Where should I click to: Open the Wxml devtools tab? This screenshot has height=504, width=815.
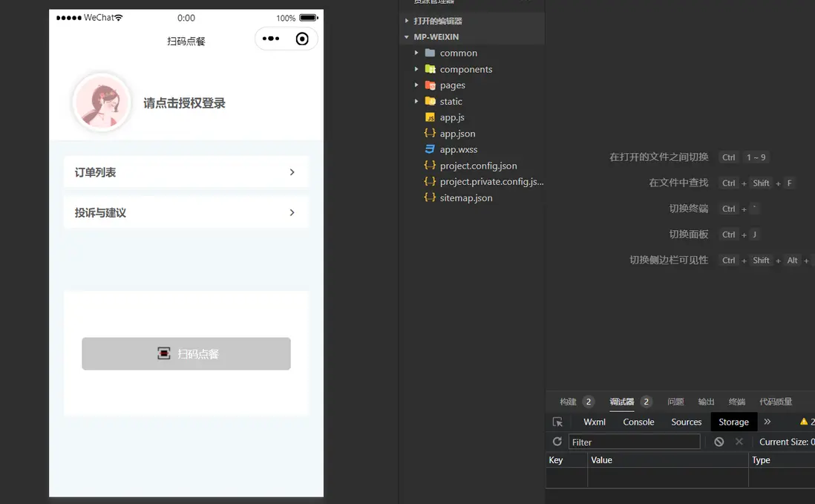click(594, 422)
